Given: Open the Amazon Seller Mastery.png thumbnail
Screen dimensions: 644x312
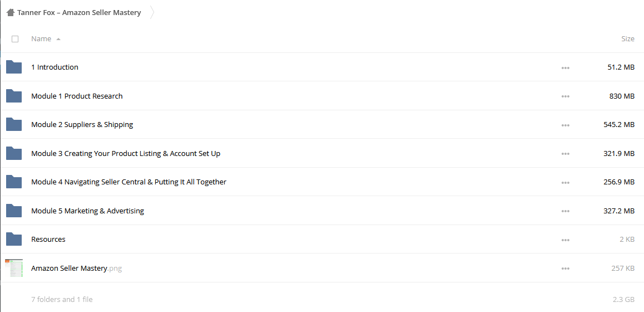Looking at the screenshot, I should (14, 268).
